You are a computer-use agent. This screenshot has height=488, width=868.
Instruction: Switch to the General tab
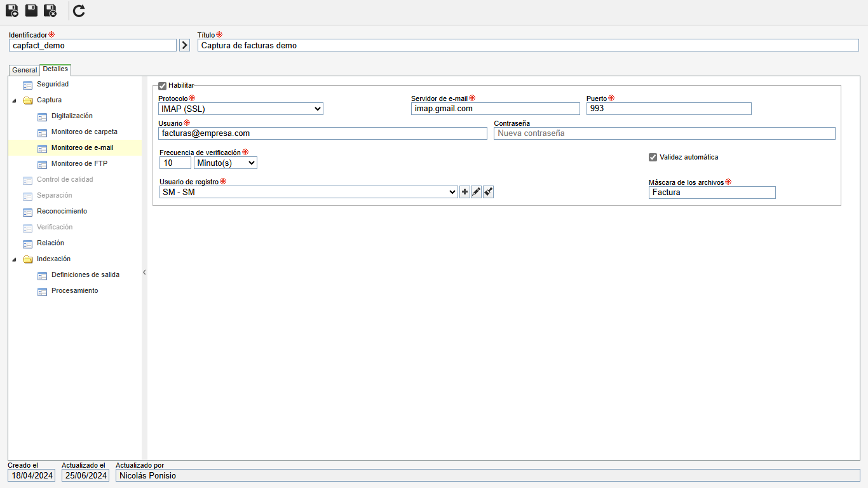(x=25, y=70)
